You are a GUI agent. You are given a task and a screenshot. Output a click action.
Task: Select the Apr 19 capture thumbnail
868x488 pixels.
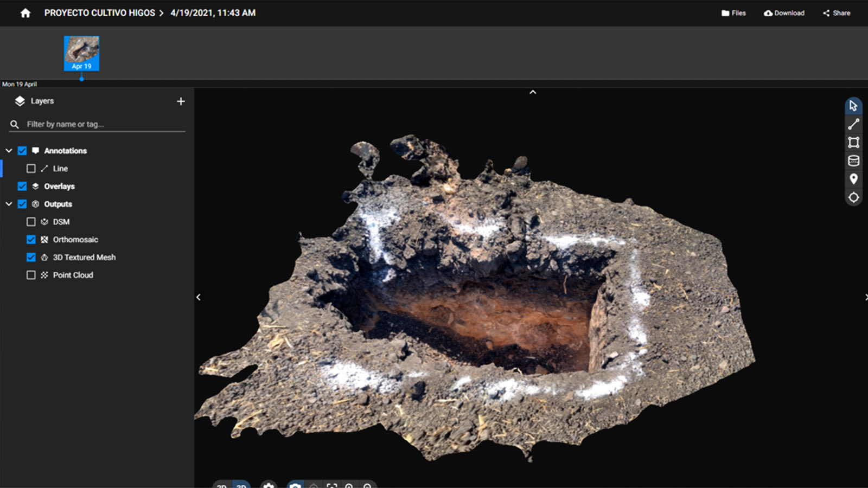(81, 53)
